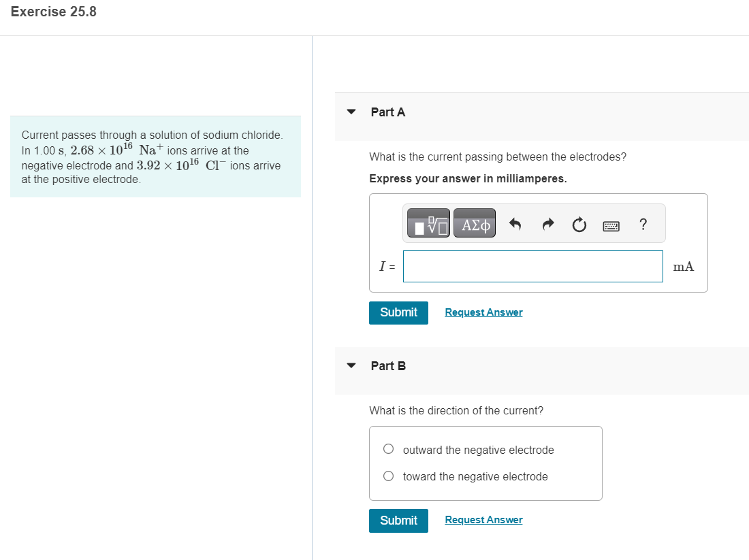Reset the answer field using the reset icon
Screen dimensions: 749x560
(x=579, y=223)
